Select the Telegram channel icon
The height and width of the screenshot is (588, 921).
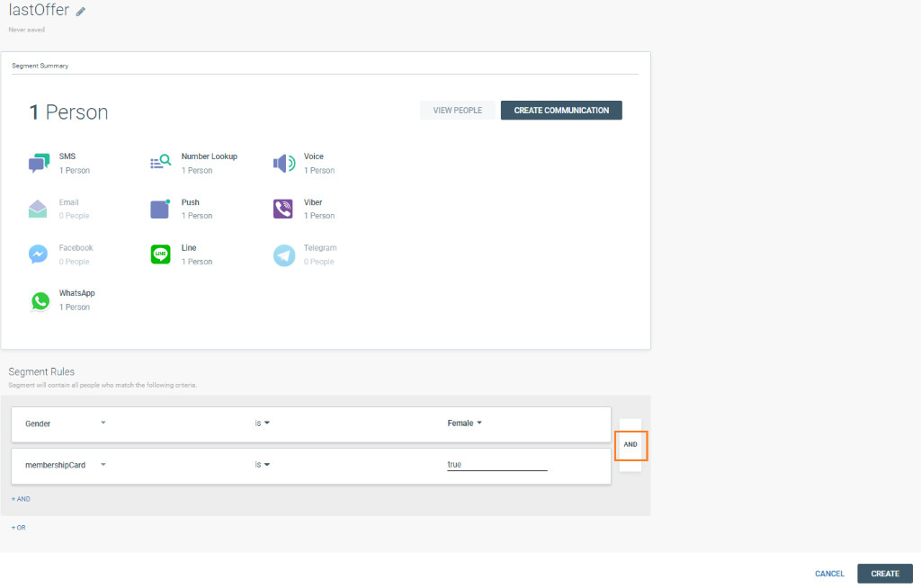283,255
